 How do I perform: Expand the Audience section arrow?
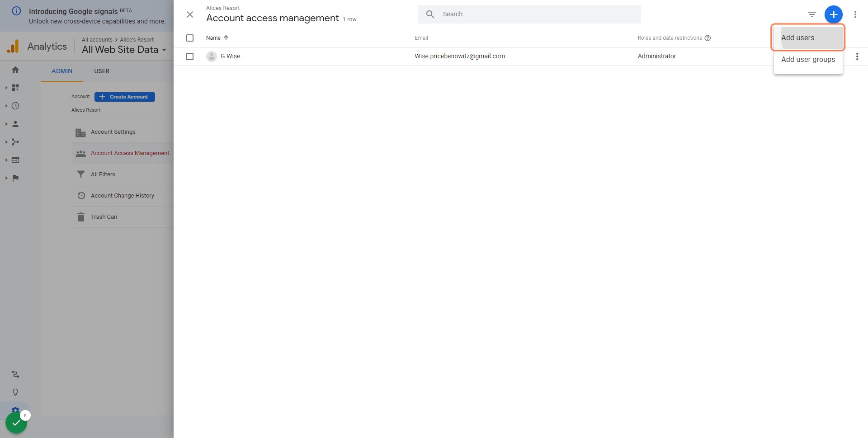point(6,124)
